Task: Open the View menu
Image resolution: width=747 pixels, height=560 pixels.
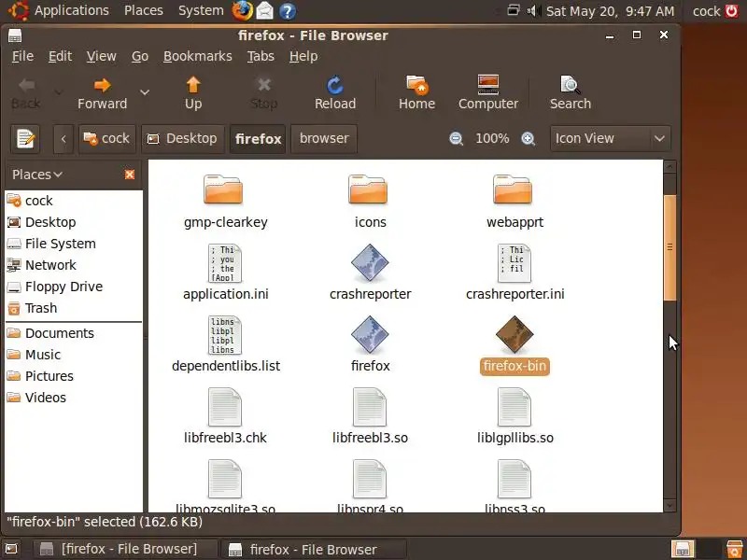Action: [101, 56]
